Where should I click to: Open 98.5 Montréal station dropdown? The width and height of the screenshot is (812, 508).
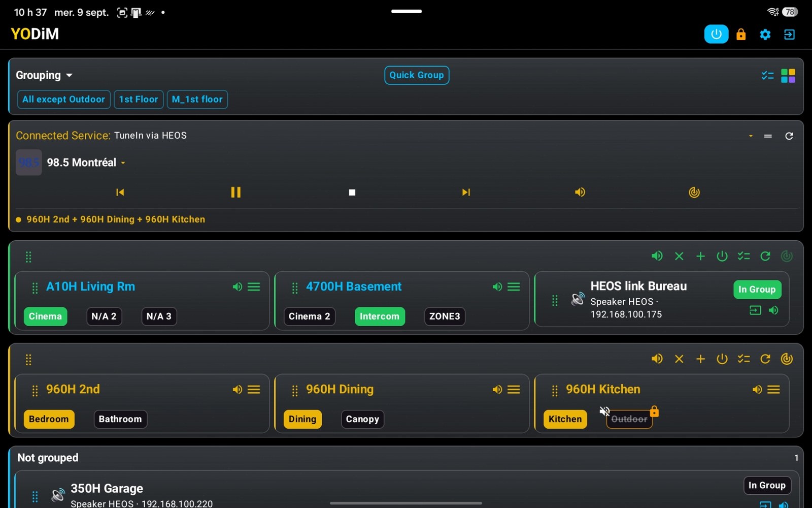coord(123,163)
